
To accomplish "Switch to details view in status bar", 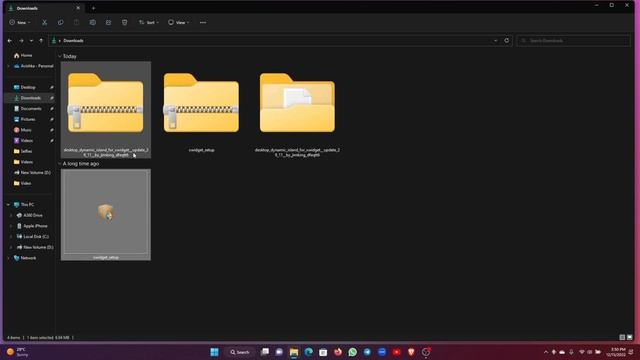I will [622, 338].
